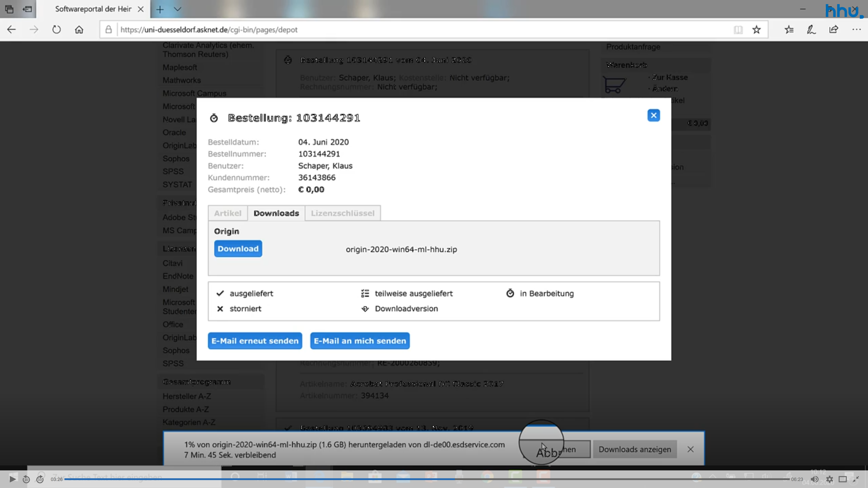Image resolution: width=868 pixels, height=488 pixels.
Task: Open Clarivate Analytics sidebar entry
Action: click(208, 50)
